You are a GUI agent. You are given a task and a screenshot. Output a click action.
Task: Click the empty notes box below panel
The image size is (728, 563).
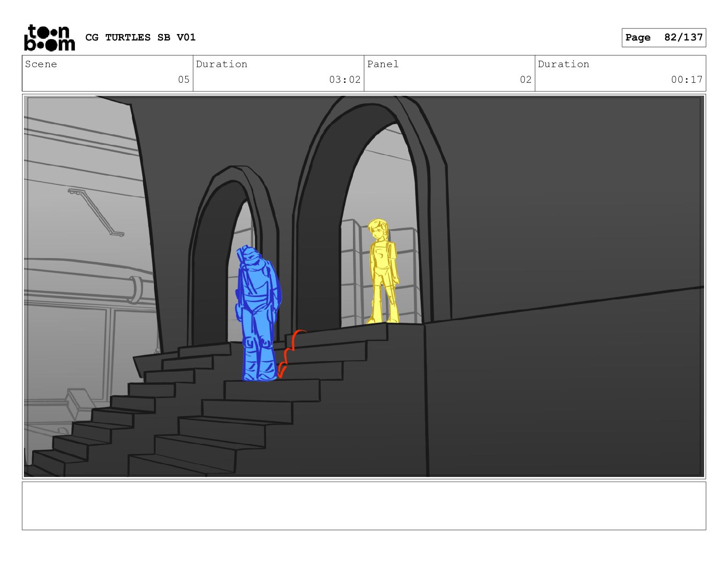point(364,506)
